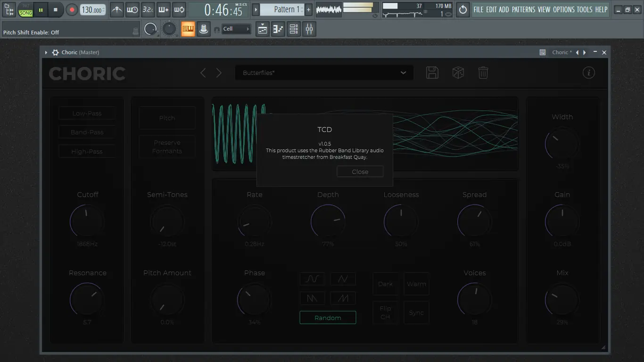Open the FILE menu
Viewport: 644px width, 362px height.
[479, 9]
